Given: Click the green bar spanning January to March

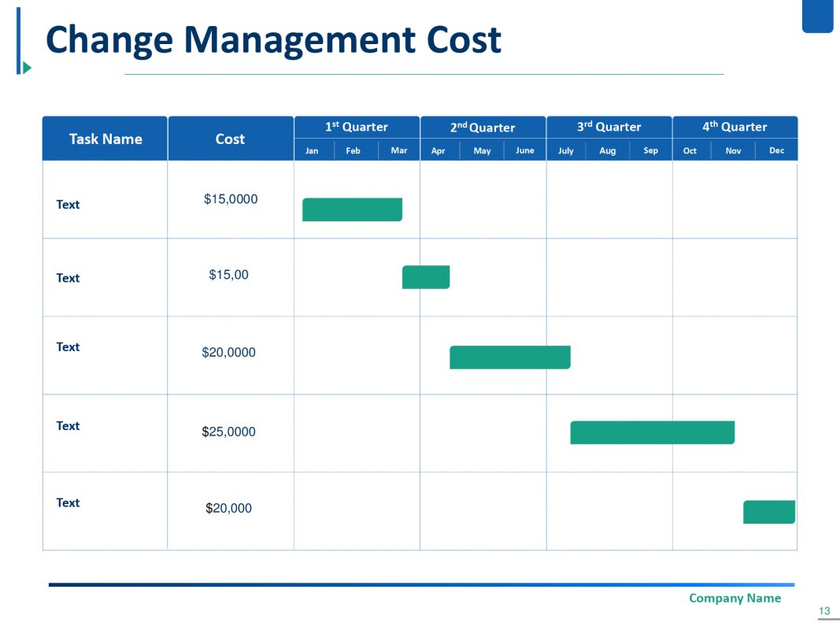Looking at the screenshot, I should click(352, 209).
